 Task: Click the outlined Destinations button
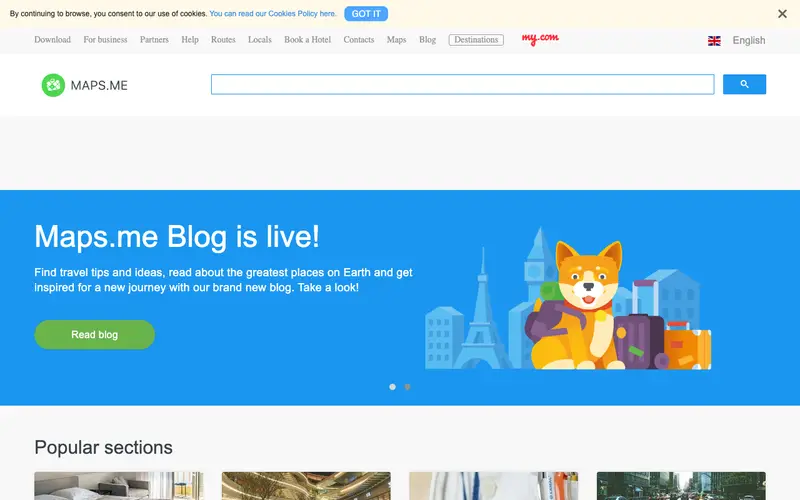click(476, 40)
